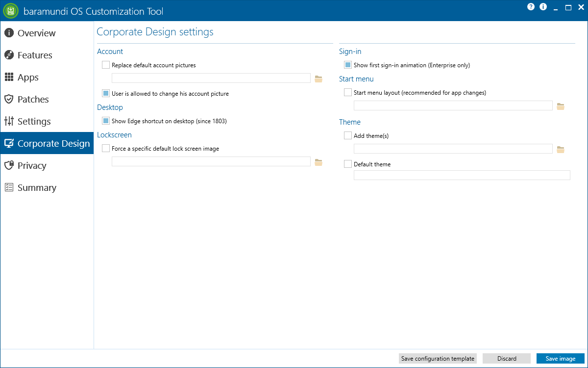
Task: Open the Summary page
Action: pyautogui.click(x=37, y=188)
